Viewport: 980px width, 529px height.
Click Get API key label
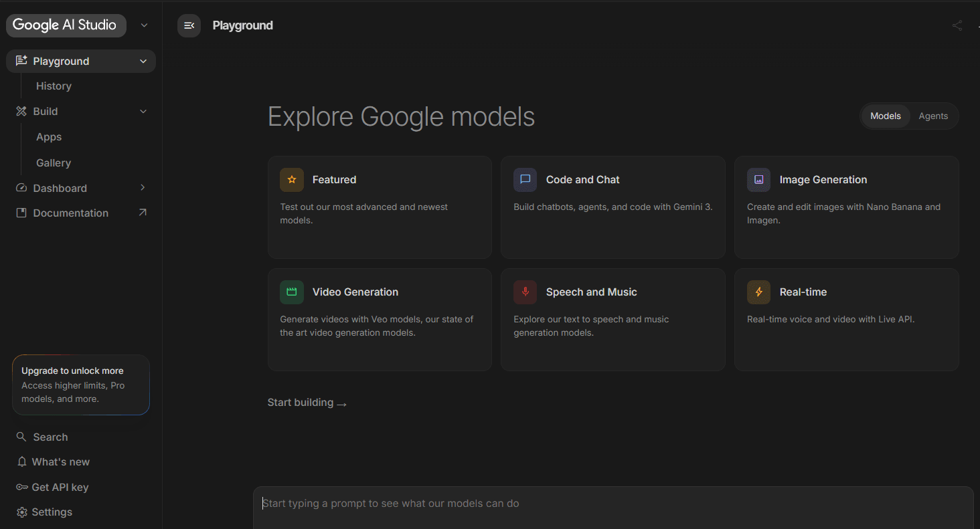click(x=60, y=487)
